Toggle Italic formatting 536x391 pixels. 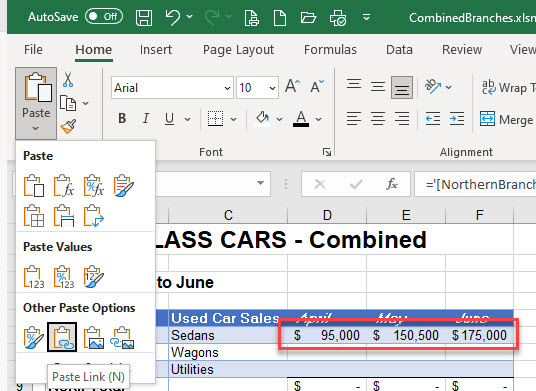[x=146, y=118]
